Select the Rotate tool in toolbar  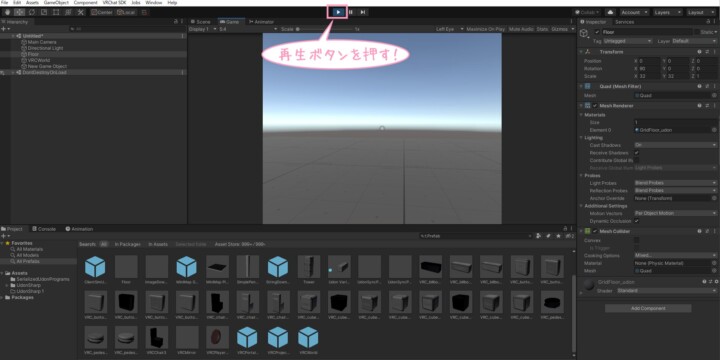32,12
